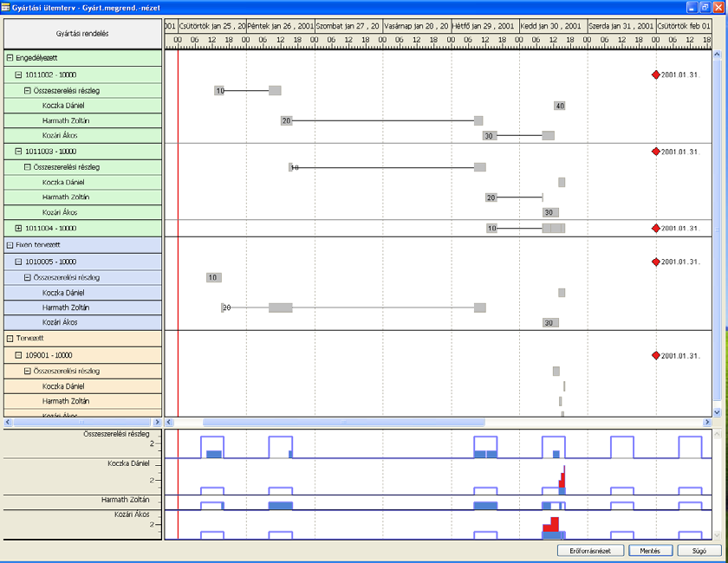Expand order 1011004 - 10000
728x563 pixels.
18,229
